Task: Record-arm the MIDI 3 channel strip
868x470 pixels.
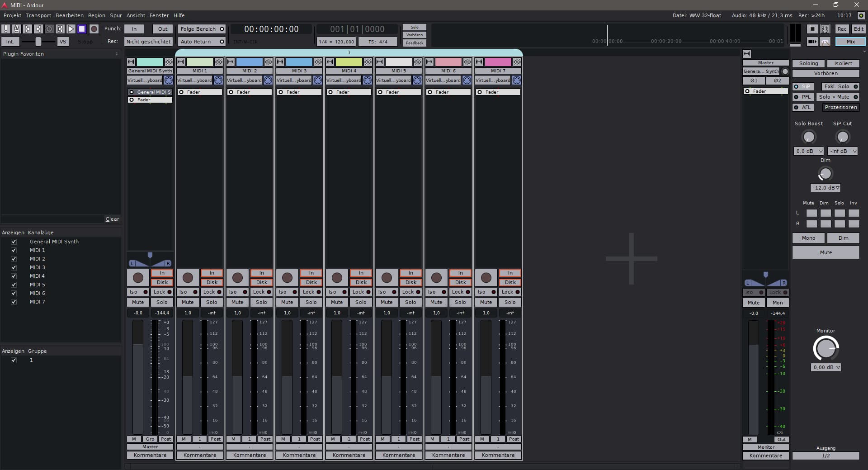Action: tap(287, 278)
